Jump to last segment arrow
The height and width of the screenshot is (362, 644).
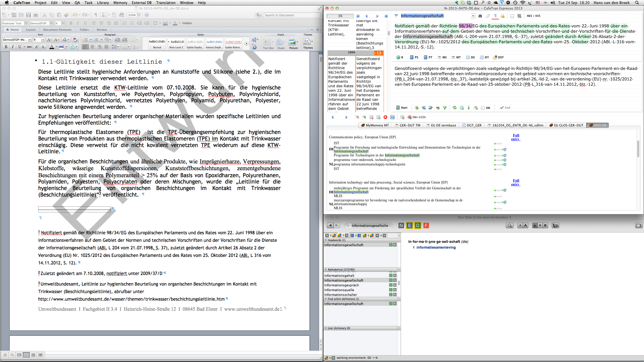[386, 16]
